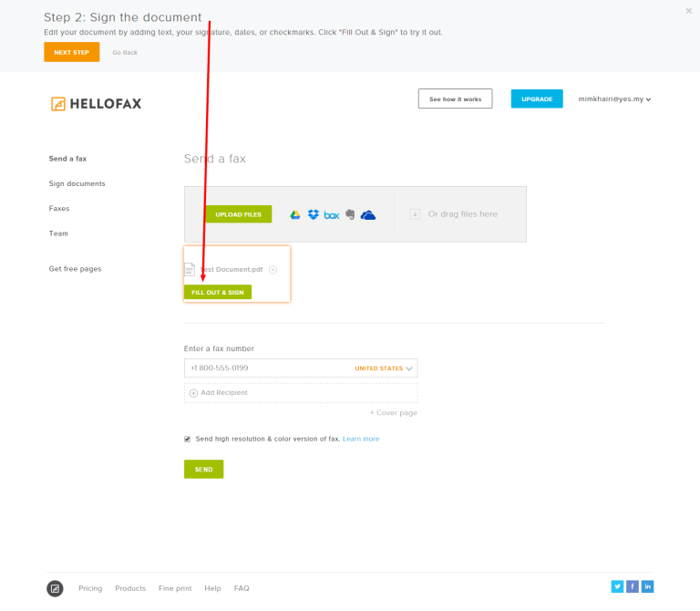The width and height of the screenshot is (700, 611).
Task: Click the Go Back link
Action: [x=125, y=52]
